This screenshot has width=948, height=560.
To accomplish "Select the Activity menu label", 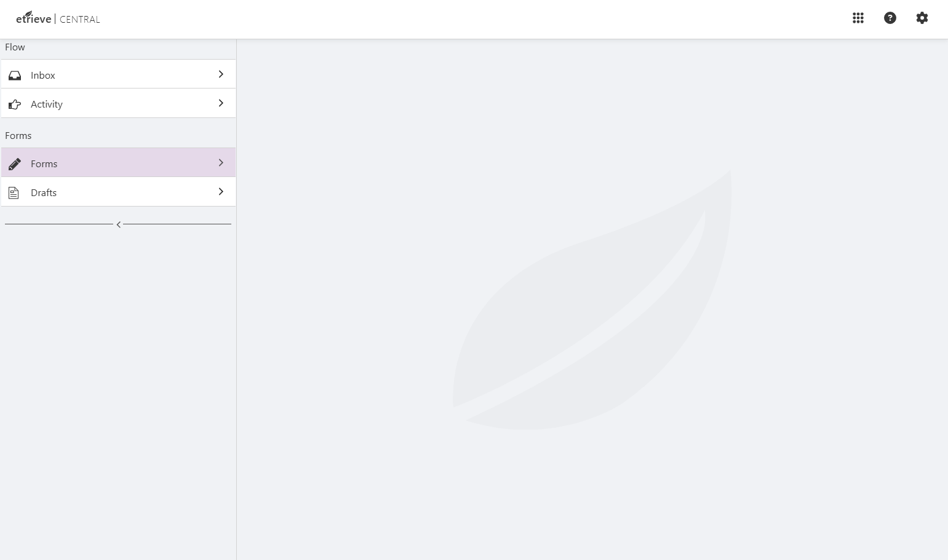I will (47, 105).
